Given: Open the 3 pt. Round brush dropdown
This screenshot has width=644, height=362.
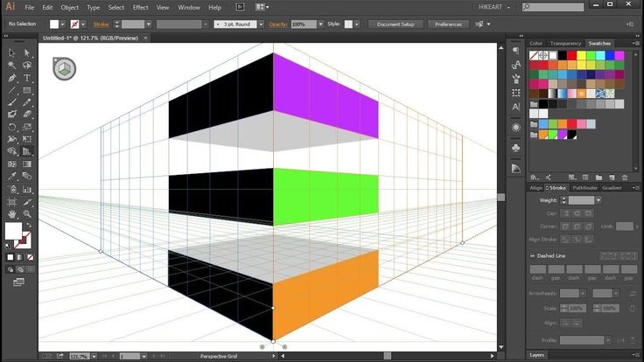Looking at the screenshot, I should click(x=262, y=24).
